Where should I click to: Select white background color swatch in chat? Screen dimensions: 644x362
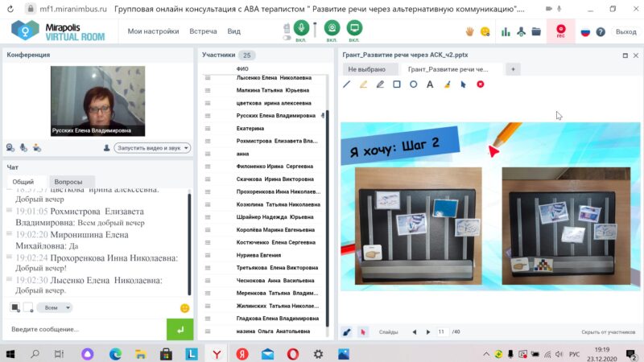[28, 307]
